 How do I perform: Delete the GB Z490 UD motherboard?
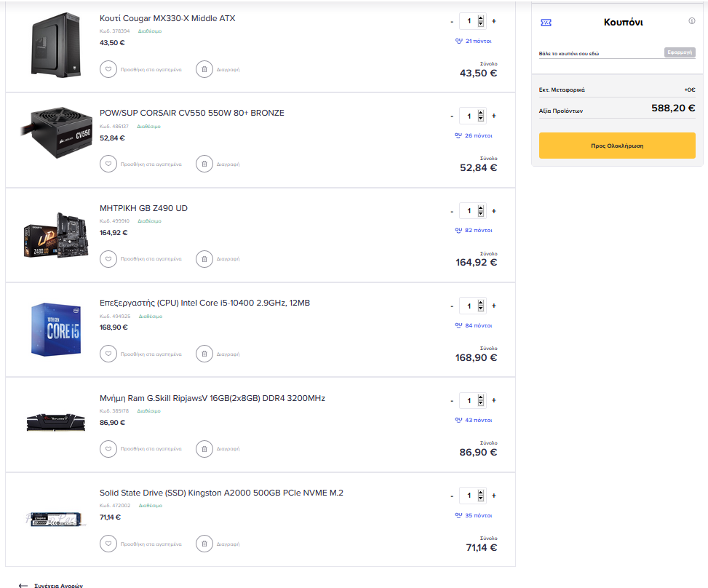(204, 259)
